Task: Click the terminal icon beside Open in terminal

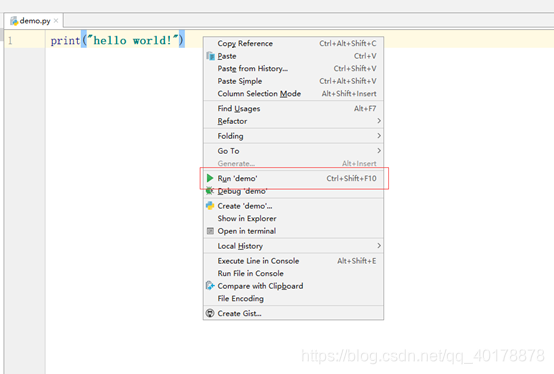Action: click(x=210, y=231)
